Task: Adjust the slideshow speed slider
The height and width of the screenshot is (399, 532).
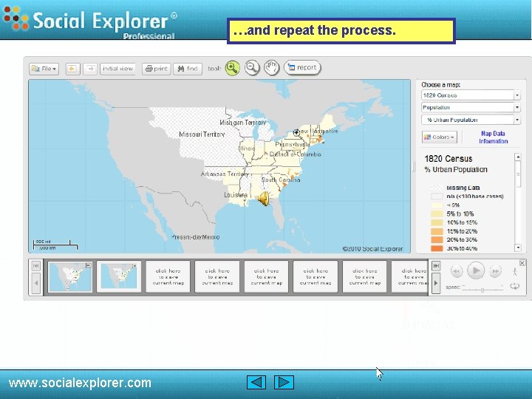Action: [x=482, y=290]
